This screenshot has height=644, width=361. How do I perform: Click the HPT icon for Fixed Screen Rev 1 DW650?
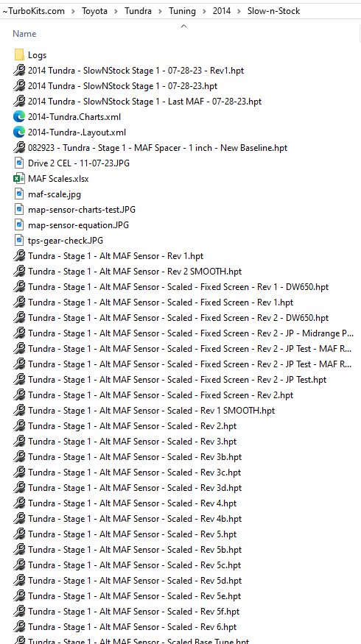click(19, 287)
